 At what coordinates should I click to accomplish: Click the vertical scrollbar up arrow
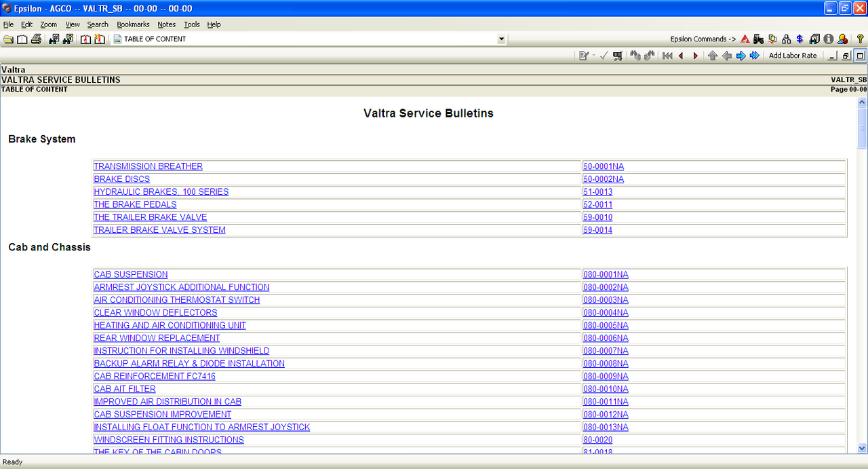[862, 102]
